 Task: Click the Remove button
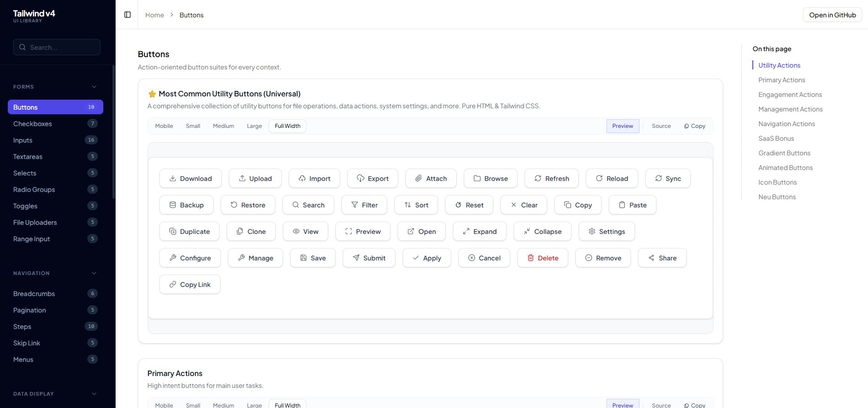(603, 258)
